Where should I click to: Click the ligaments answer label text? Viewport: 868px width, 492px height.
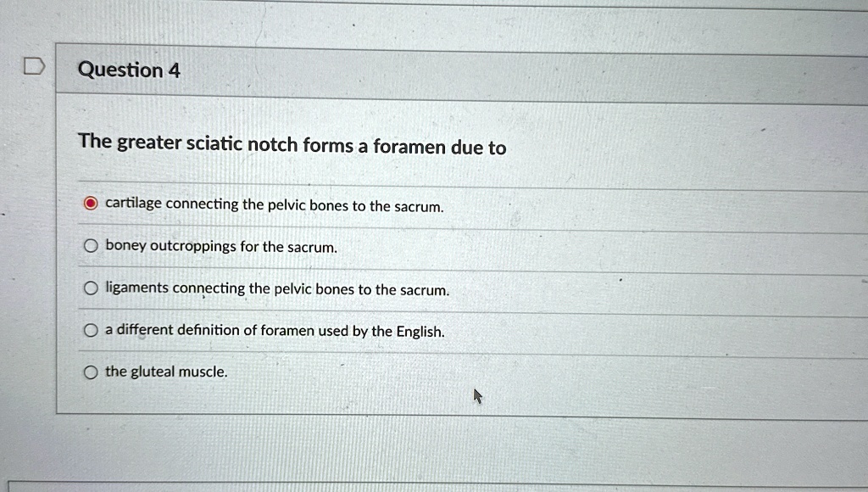(275, 288)
